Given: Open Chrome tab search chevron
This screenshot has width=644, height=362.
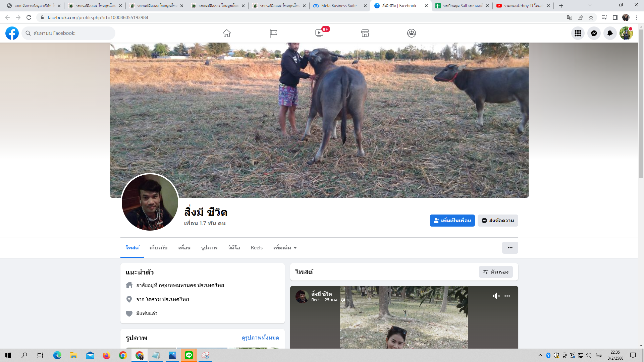Looking at the screenshot, I should point(590,5).
